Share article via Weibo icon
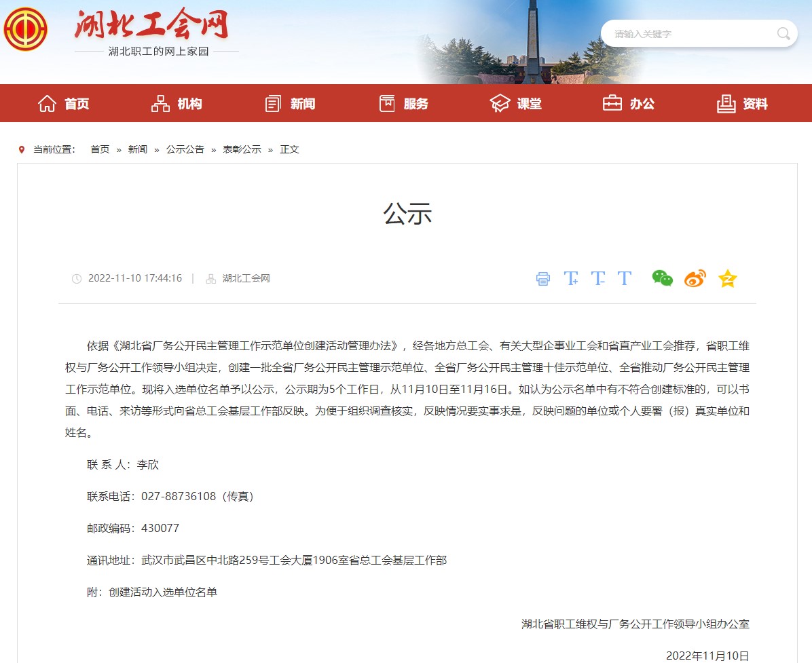The height and width of the screenshot is (663, 812). [x=695, y=278]
